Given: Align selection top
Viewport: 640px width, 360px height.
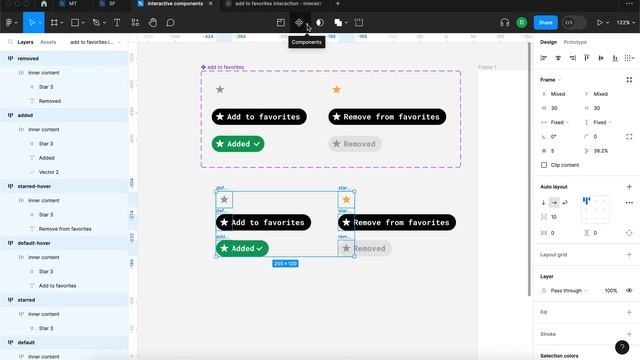Looking at the screenshot, I should (587, 58).
